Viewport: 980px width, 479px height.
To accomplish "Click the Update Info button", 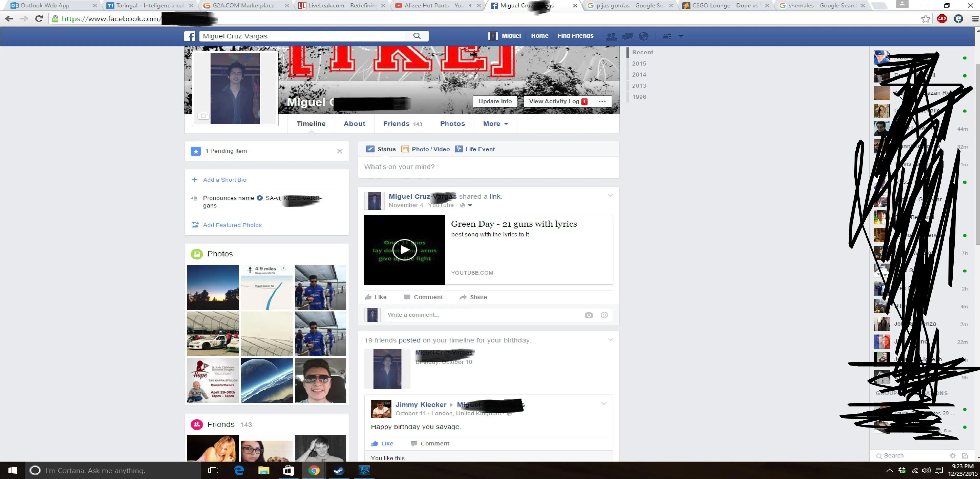I will pyautogui.click(x=495, y=101).
